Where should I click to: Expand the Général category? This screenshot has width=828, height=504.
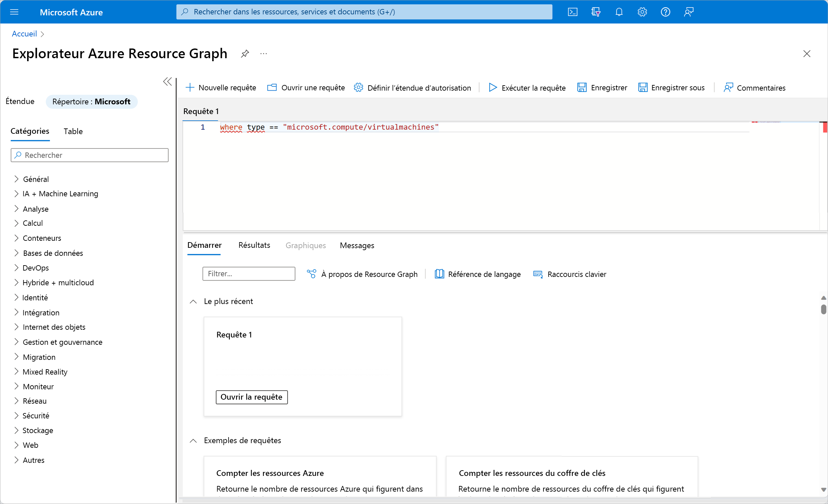pyautogui.click(x=16, y=179)
